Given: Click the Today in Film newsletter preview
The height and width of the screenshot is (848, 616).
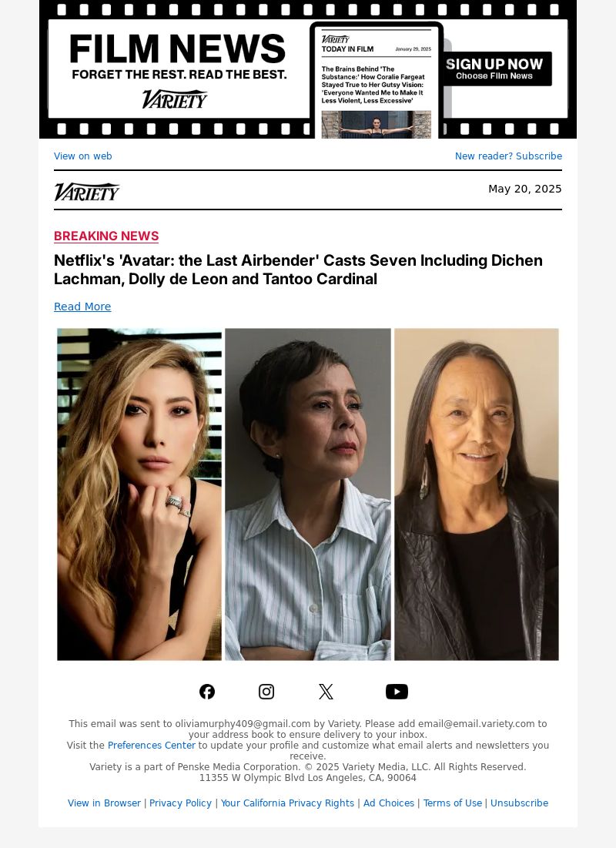Looking at the screenshot, I should [x=377, y=81].
